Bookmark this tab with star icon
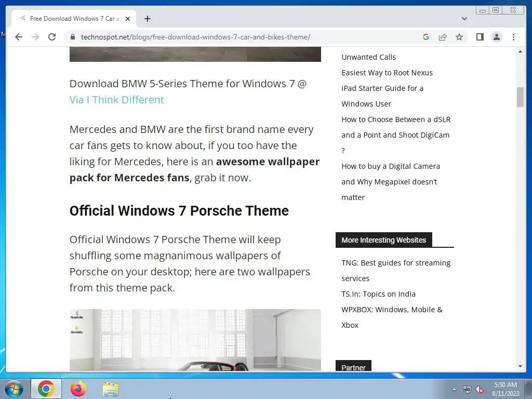 click(459, 37)
